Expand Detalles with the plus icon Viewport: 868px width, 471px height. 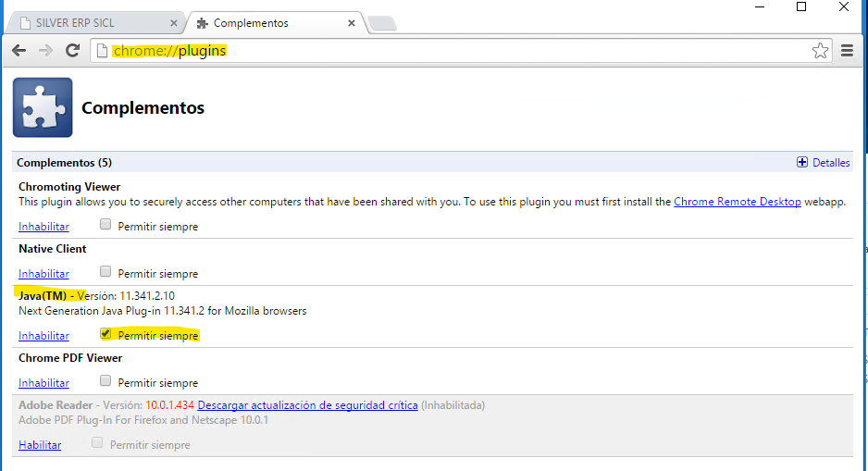802,162
